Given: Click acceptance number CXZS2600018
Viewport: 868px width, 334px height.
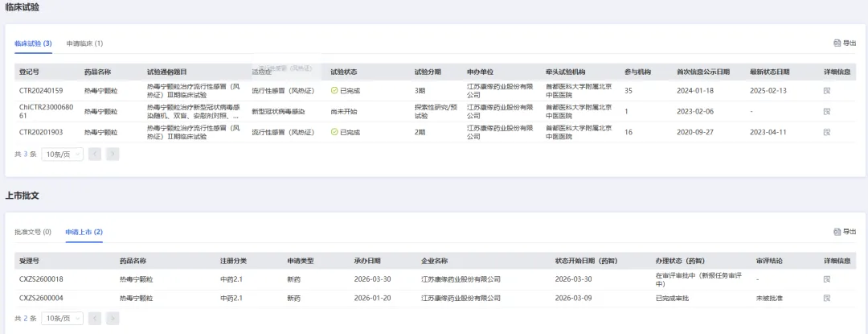Looking at the screenshot, I should 41,278.
